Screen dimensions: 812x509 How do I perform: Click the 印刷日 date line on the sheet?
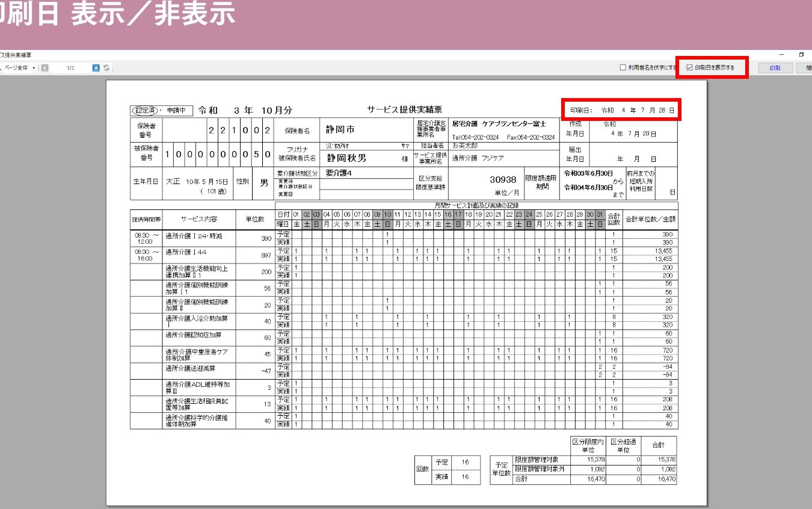622,110
